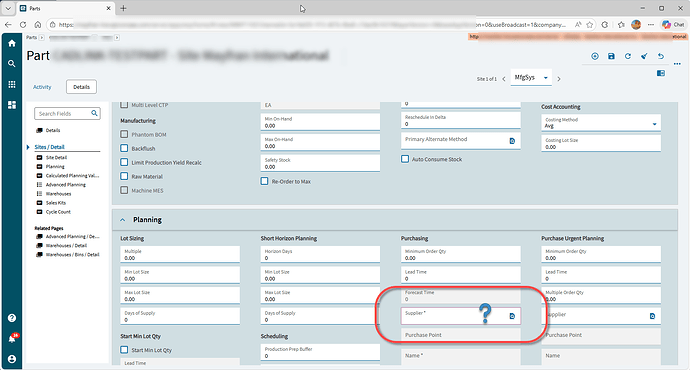Screen dimensions: 690x370
Task: Open Sites / Detail in navigation tree
Action: 49,147
